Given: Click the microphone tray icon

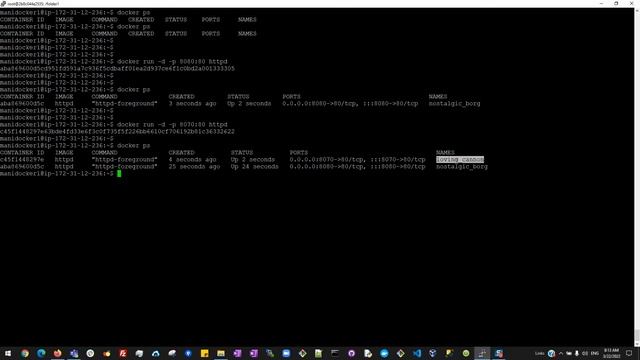Looking at the screenshot, I should click(x=577, y=353).
